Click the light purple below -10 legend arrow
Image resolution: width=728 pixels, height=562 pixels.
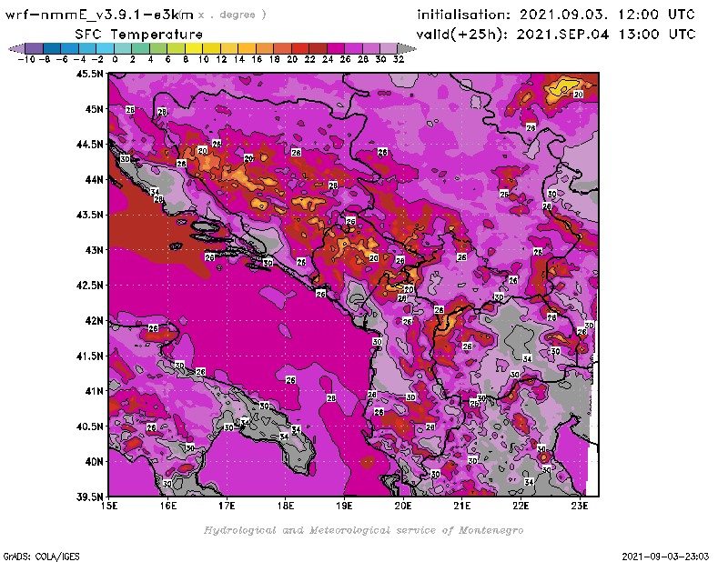coord(16,48)
